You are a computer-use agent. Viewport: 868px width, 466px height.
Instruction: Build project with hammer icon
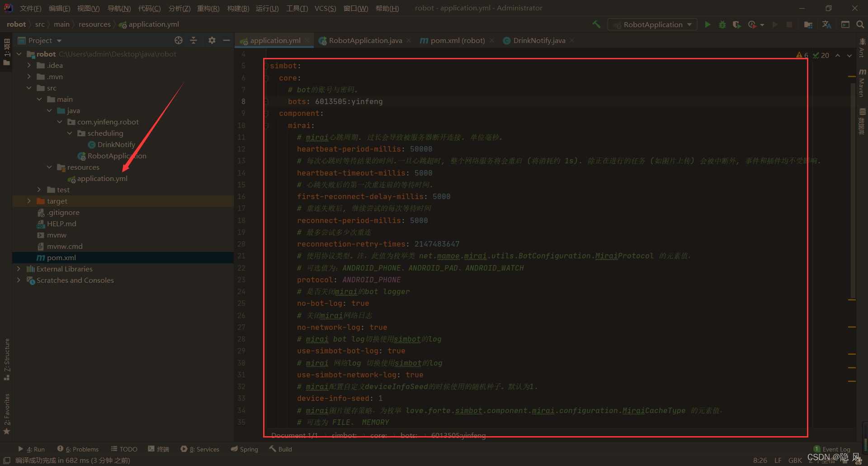597,24
